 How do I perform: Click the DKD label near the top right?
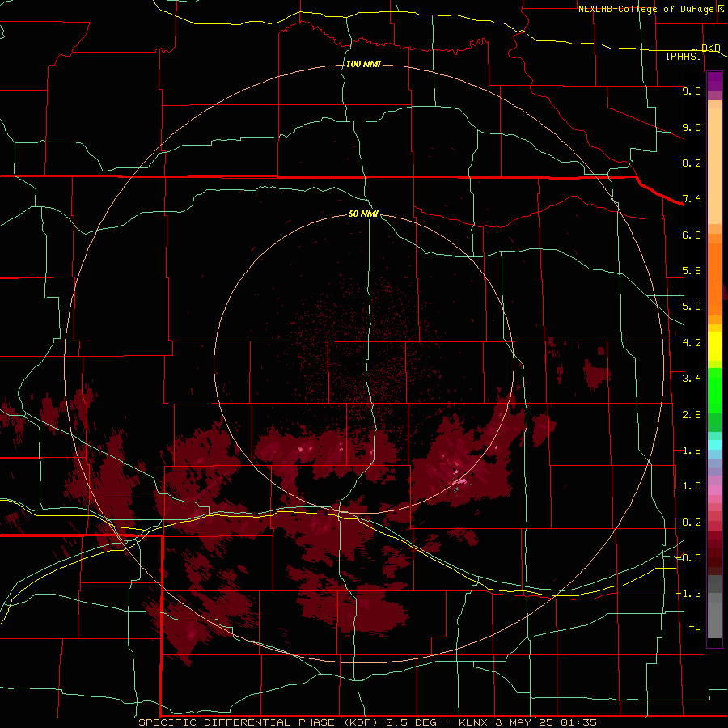pos(711,48)
